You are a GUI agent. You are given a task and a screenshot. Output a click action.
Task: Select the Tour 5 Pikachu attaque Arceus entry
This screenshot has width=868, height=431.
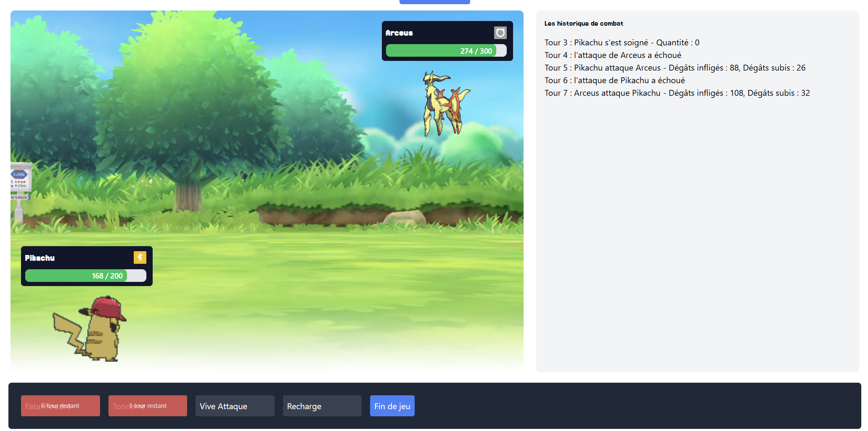click(x=675, y=68)
